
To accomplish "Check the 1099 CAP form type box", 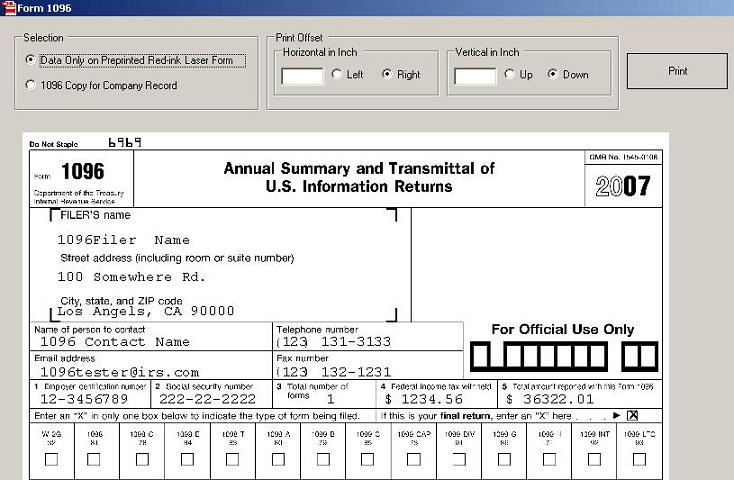I will 414,459.
